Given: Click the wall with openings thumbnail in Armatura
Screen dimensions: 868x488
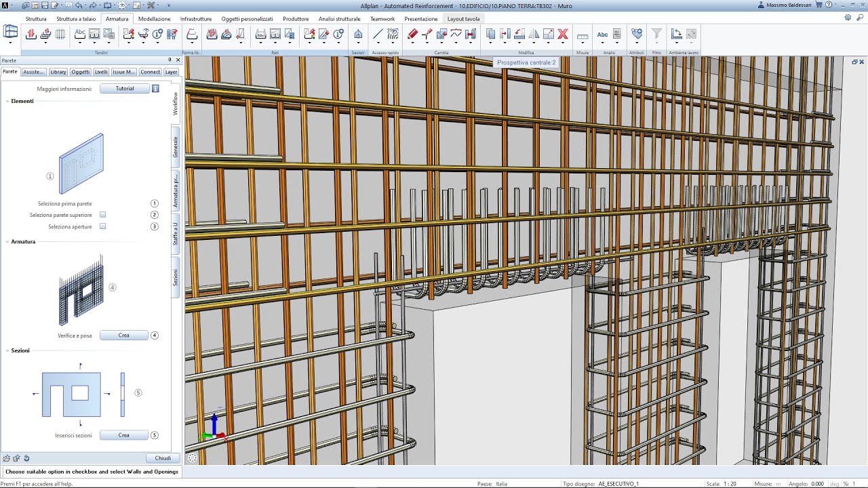Looking at the screenshot, I should (81, 291).
